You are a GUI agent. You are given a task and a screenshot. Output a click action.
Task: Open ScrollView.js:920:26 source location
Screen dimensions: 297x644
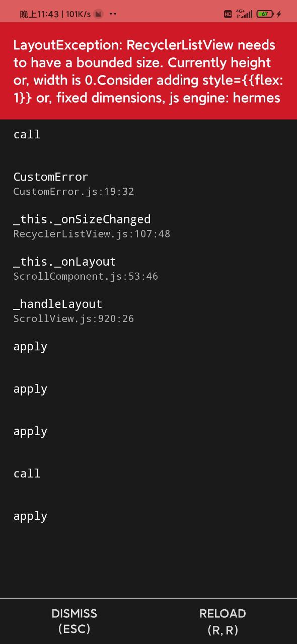[x=73, y=318]
